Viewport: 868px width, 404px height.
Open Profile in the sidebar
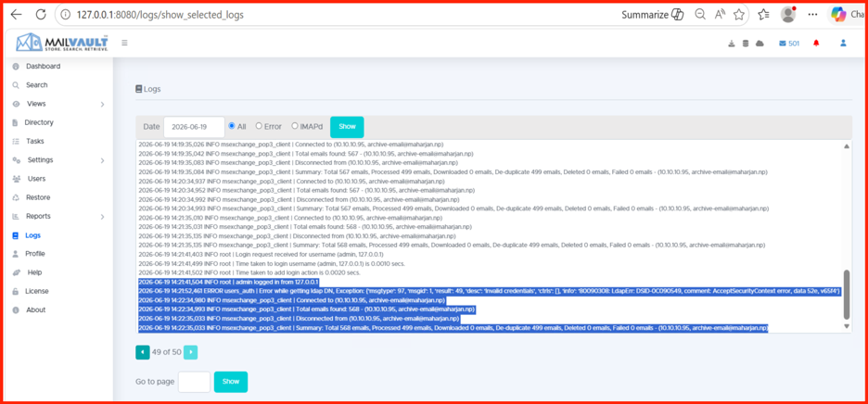pos(35,254)
